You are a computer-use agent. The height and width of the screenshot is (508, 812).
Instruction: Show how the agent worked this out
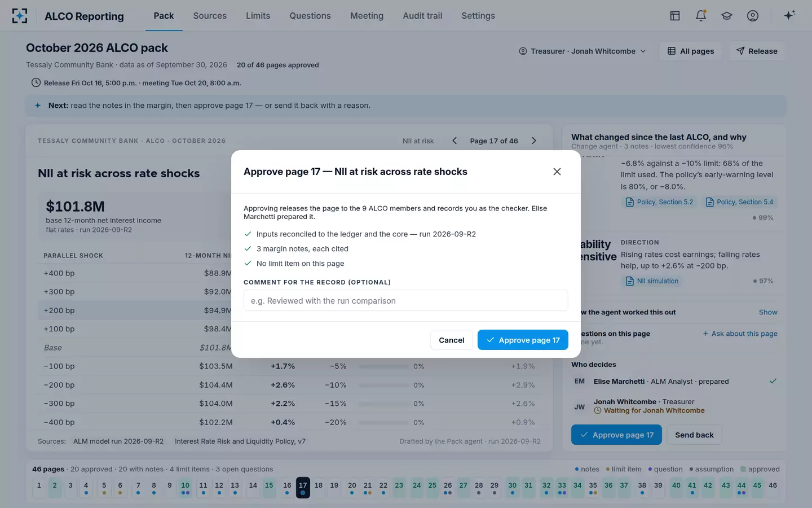click(768, 312)
